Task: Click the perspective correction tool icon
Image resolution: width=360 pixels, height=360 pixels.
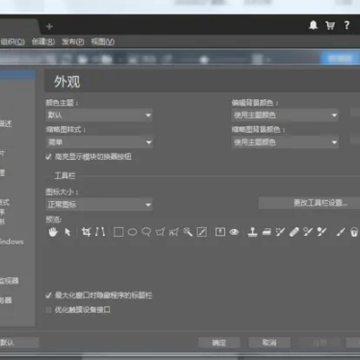Action: (x=100, y=232)
